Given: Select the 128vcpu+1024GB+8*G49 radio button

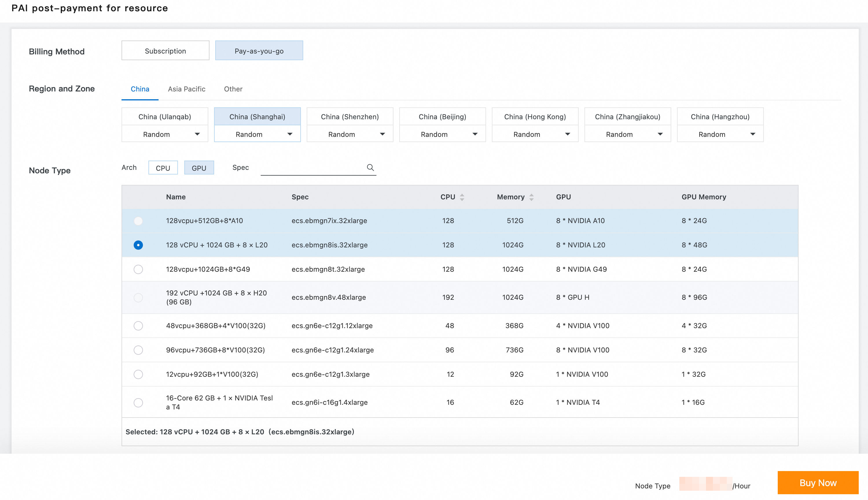Looking at the screenshot, I should 138,269.
